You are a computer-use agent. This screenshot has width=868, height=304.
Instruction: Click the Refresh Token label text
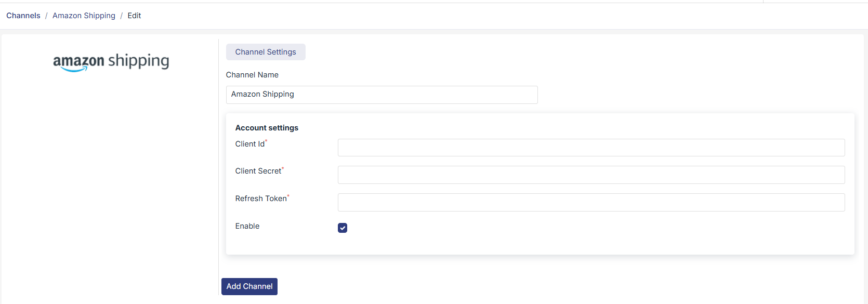coord(260,199)
